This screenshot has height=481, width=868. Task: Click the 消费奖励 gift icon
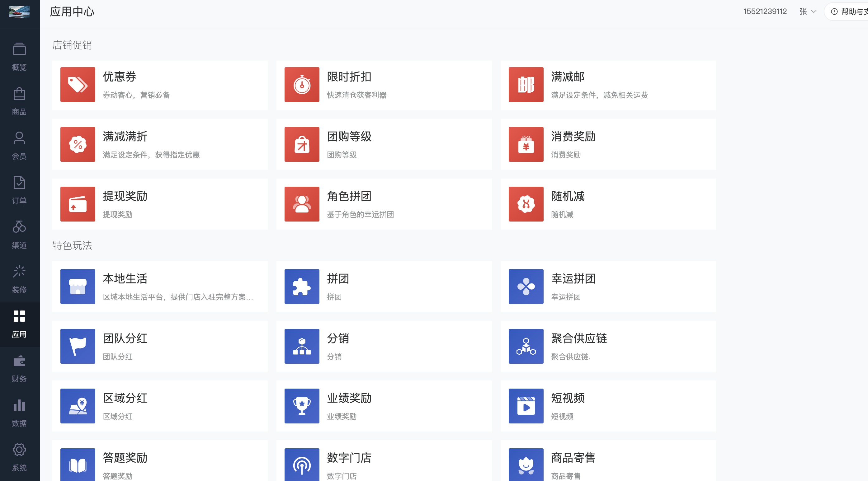pyautogui.click(x=526, y=144)
